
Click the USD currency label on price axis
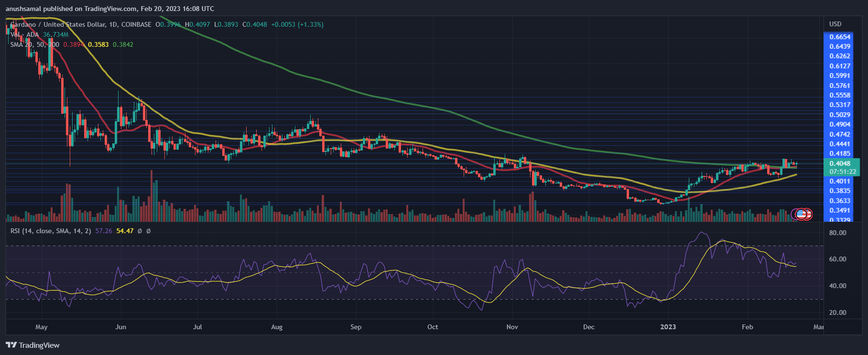835,24
